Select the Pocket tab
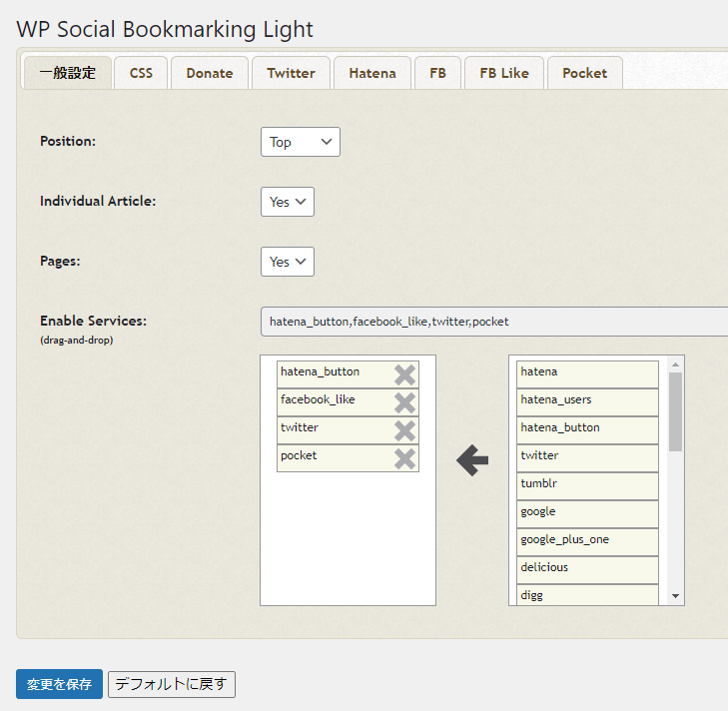The width and height of the screenshot is (728, 711). (x=584, y=73)
